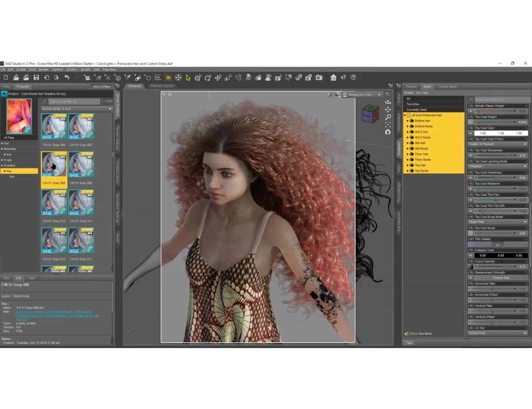Click the viewport orbit camera control icon
The height and width of the screenshot is (409, 532).
(388, 102)
